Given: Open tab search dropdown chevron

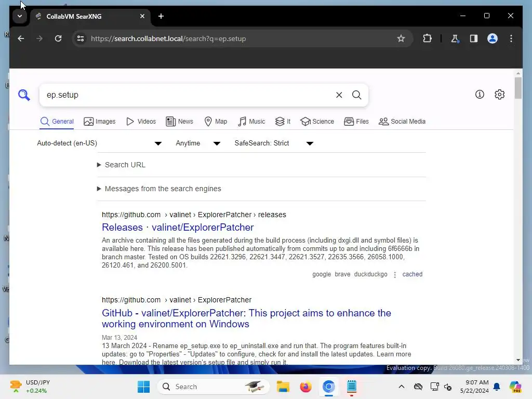Looking at the screenshot, I should click(x=20, y=16).
